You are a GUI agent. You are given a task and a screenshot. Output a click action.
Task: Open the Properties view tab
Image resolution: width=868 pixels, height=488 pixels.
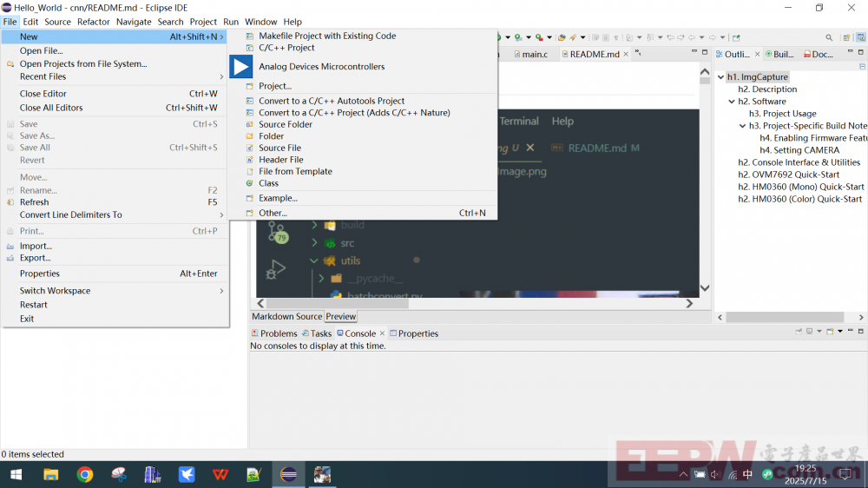point(413,333)
